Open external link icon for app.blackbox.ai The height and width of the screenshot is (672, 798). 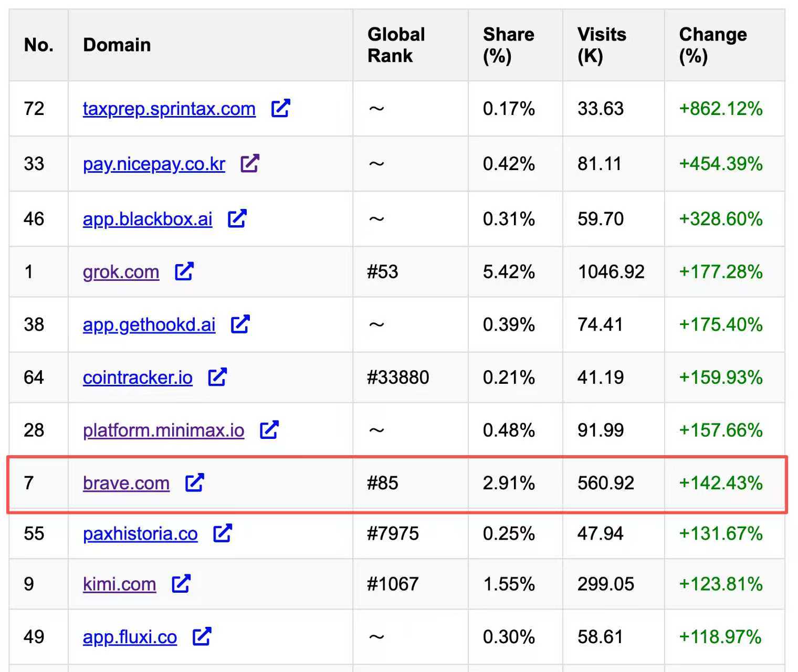point(237,218)
